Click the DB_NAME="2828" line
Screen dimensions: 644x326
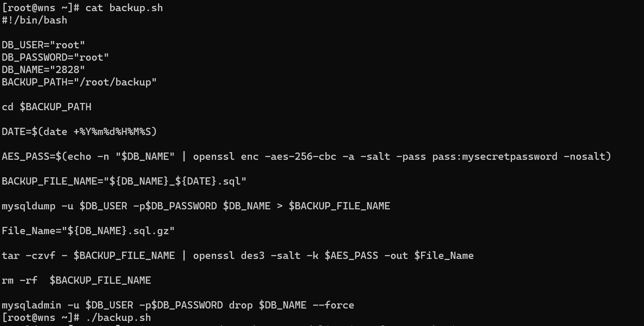tap(44, 70)
